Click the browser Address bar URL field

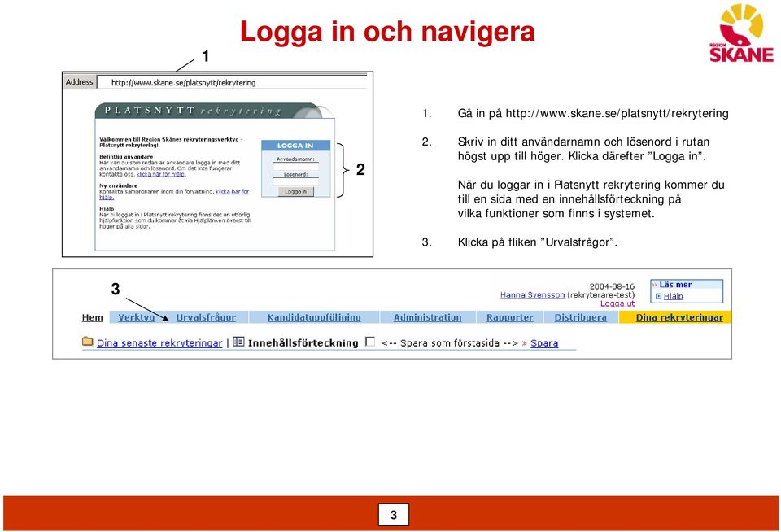[233, 82]
